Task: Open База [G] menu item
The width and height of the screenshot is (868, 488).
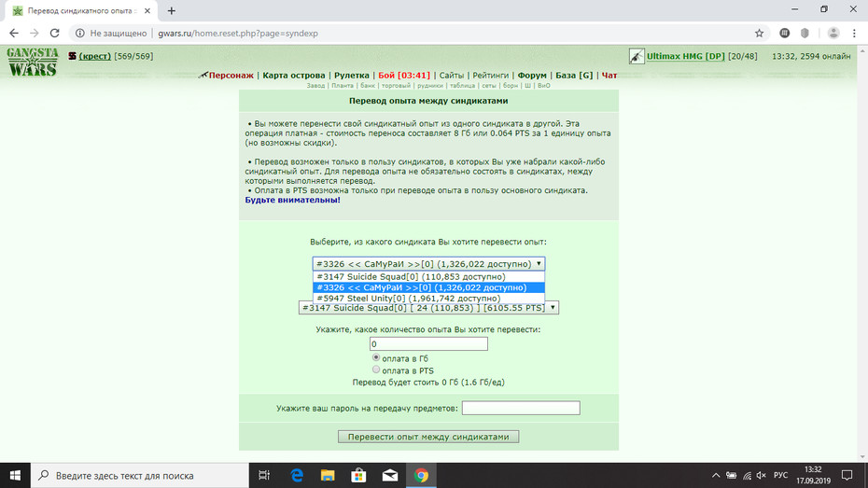Action: coord(574,76)
